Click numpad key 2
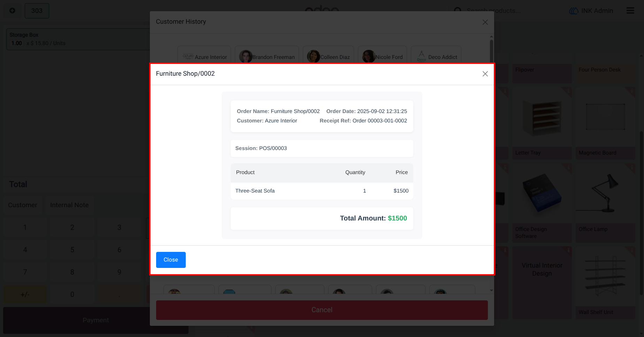Image resolution: width=644 pixels, height=337 pixels. click(72, 227)
